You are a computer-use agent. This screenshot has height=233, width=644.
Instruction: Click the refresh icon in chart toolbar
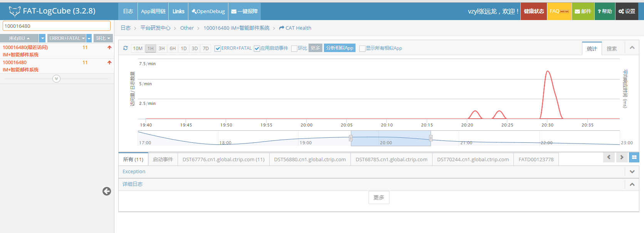(125, 48)
